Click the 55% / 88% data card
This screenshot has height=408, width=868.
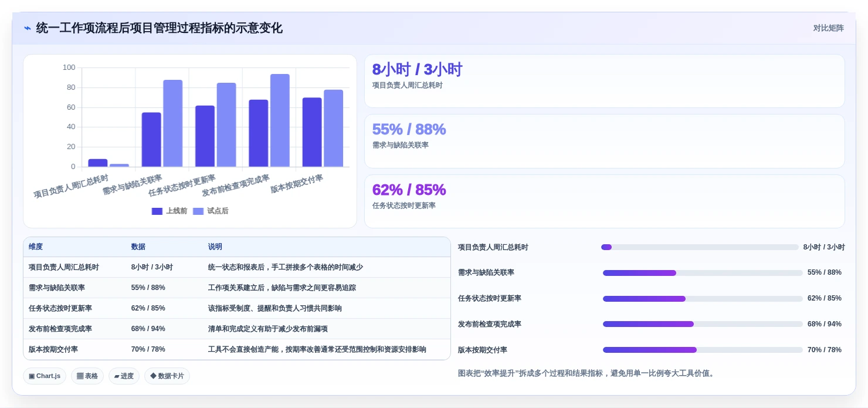point(605,141)
